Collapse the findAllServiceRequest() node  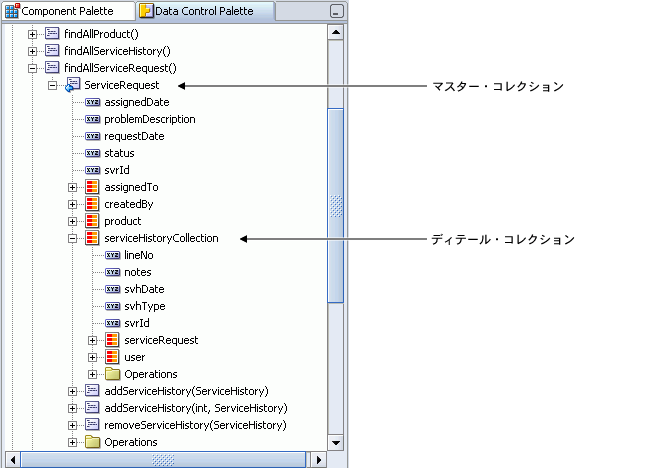[x=32, y=68]
